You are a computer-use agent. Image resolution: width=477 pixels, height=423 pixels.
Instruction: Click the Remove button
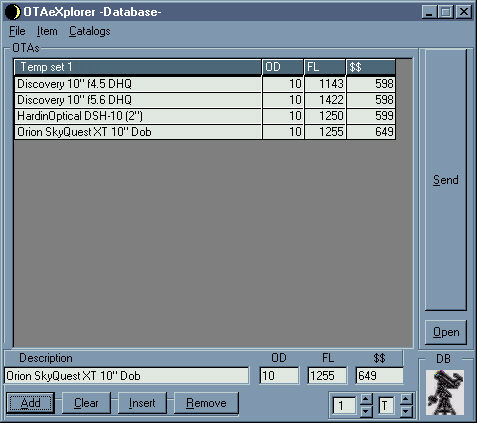pos(206,403)
